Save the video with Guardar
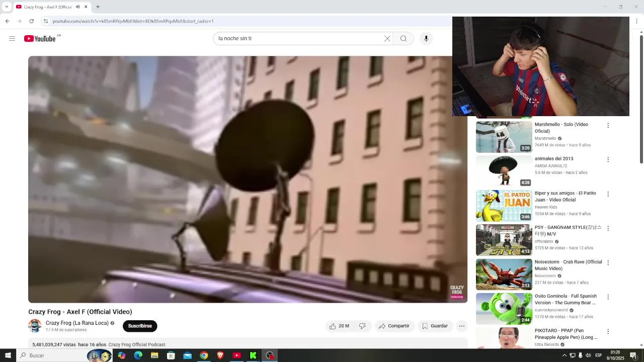The height and width of the screenshot is (362, 644). point(435,326)
